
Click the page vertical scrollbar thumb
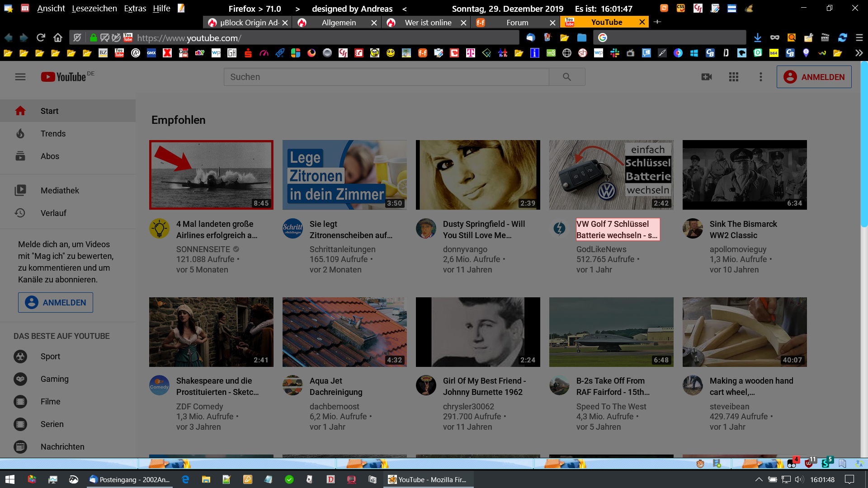pos(864,145)
